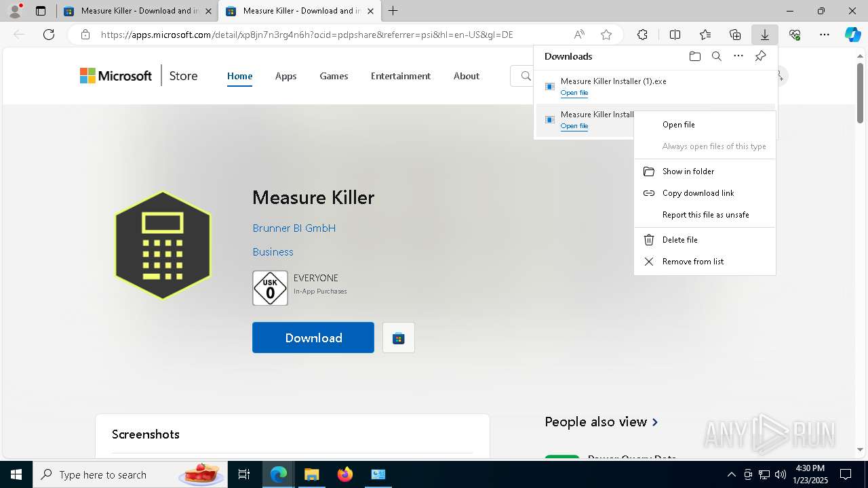Screen dimensions: 868x488
Task: Choose Show in folder
Action: click(x=705, y=171)
